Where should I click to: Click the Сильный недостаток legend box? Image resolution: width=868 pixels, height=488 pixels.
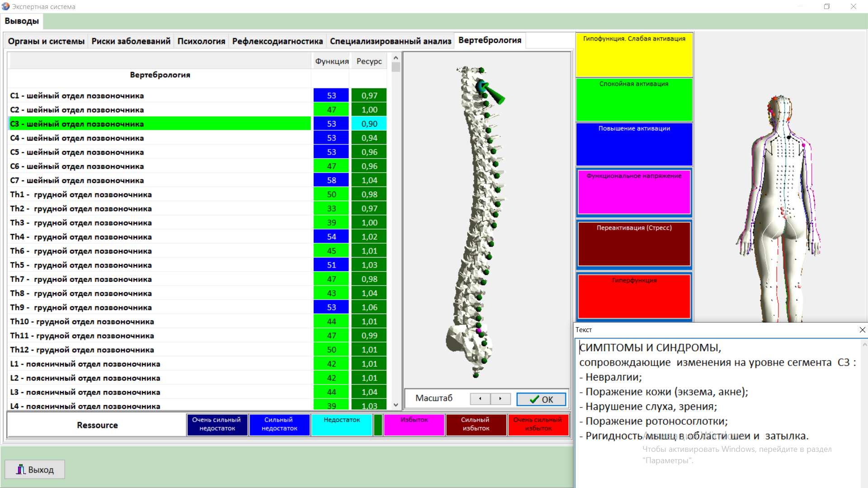279,424
